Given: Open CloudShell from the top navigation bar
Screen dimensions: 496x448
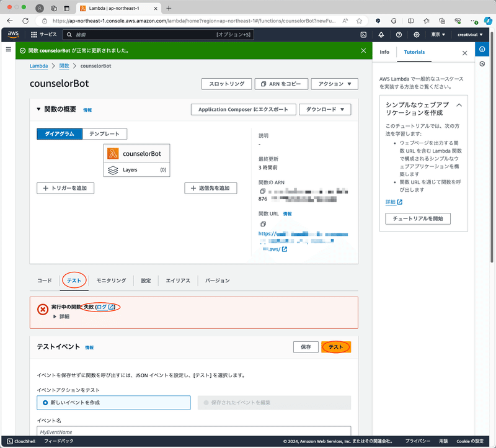Looking at the screenshot, I should [363, 35].
